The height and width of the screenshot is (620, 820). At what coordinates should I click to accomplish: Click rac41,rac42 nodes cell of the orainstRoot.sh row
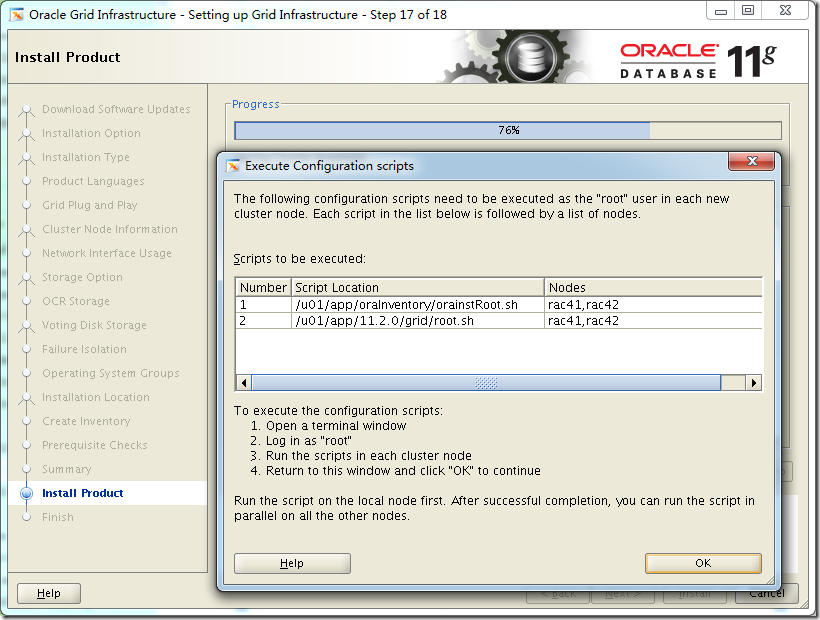click(x=653, y=305)
